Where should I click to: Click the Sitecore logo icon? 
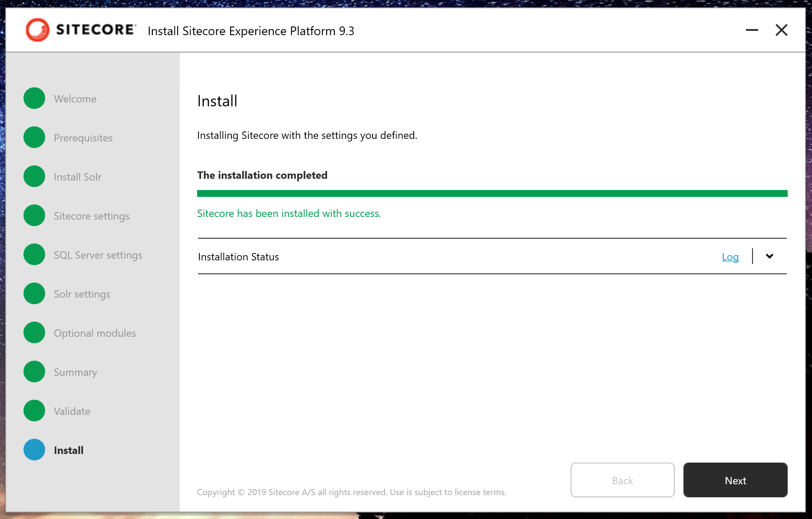click(38, 30)
